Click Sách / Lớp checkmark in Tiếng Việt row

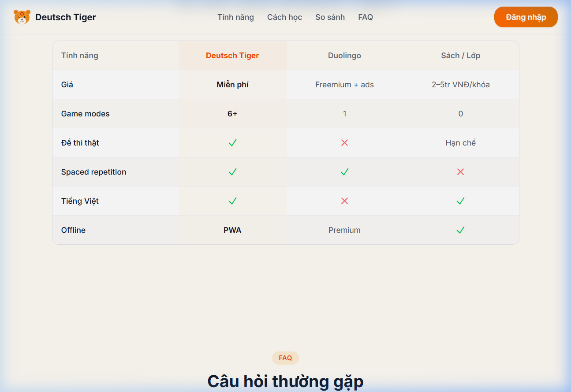click(x=460, y=201)
